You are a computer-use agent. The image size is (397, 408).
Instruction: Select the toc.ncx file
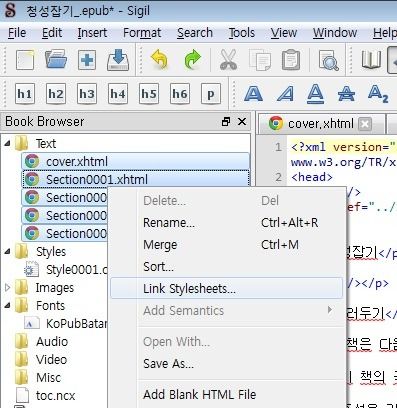point(46,396)
